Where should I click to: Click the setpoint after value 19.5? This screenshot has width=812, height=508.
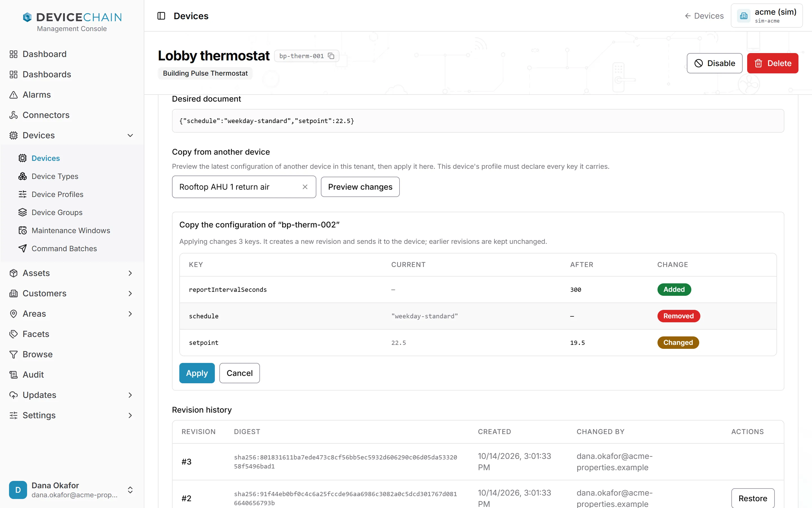tap(577, 343)
